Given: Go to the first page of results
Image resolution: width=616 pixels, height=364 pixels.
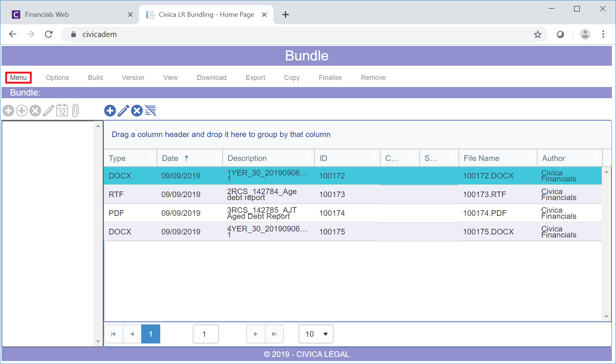Looking at the screenshot, I should click(113, 334).
